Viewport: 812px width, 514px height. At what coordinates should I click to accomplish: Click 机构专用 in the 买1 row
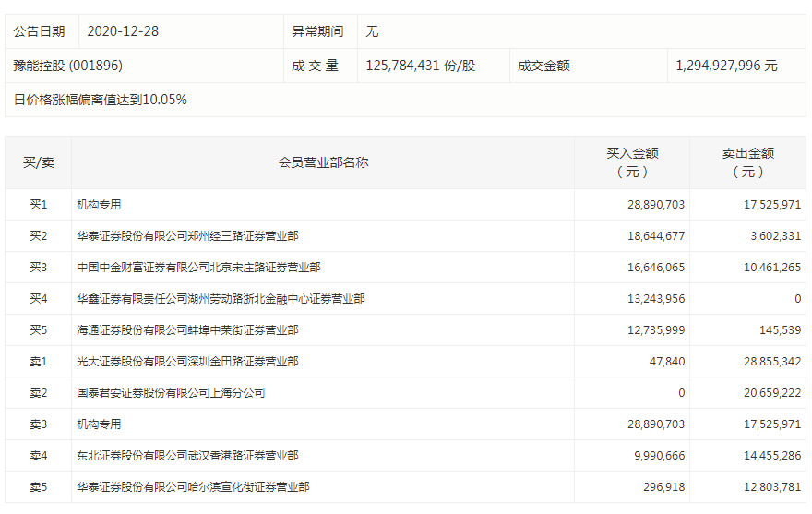click(x=99, y=205)
